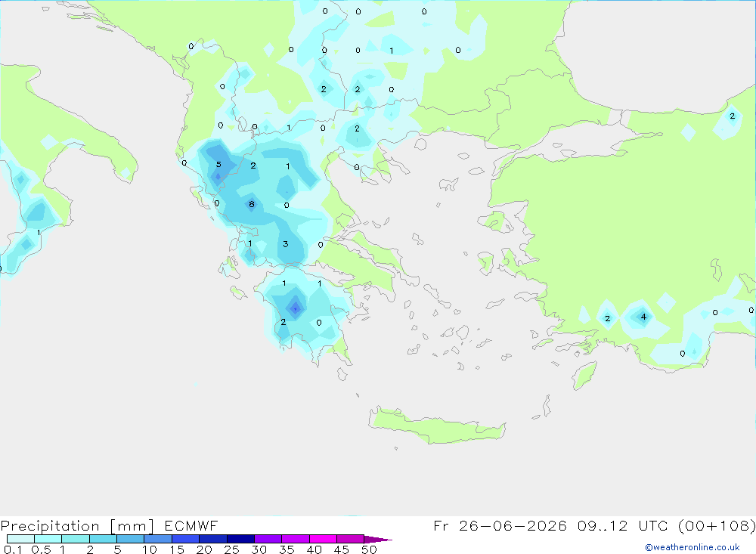756x554 pixels.
Task: Click the "8" precipitation value on the map
Action: click(x=251, y=204)
